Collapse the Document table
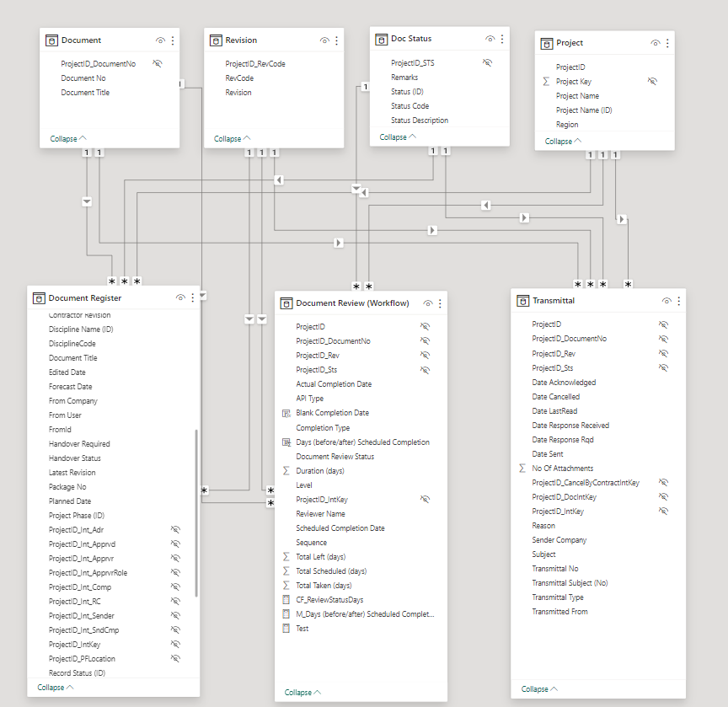The width and height of the screenshot is (728, 707). coord(68,139)
